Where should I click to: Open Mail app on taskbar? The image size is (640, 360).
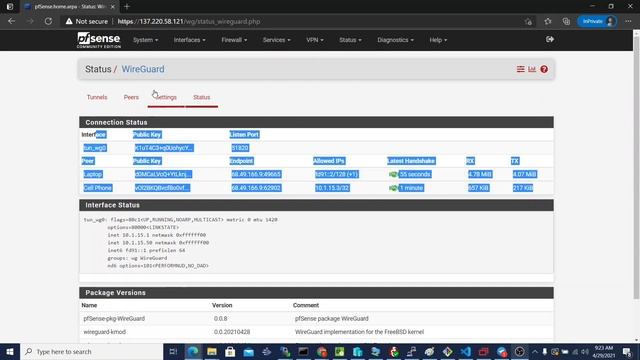point(248,351)
